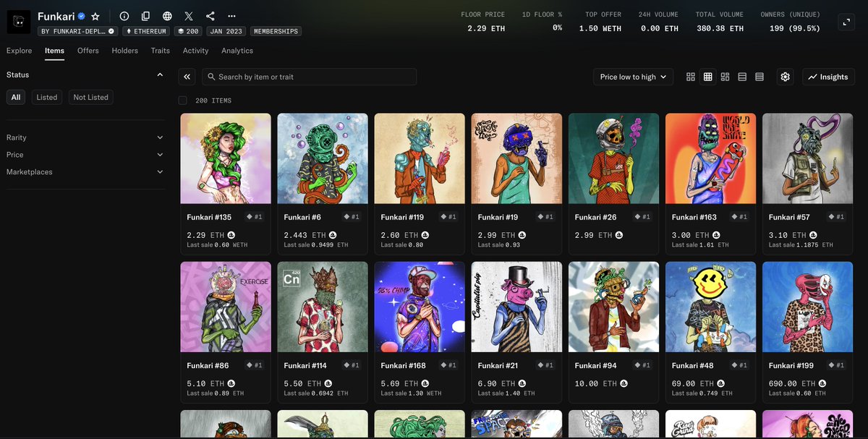Open Funkari #21 top hat pig artwork

(516, 307)
